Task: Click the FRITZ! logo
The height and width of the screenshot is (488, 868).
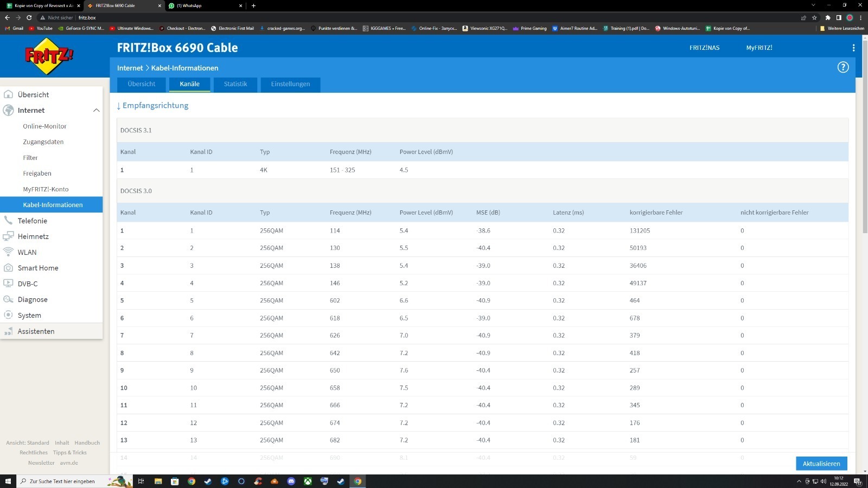Action: [49, 56]
